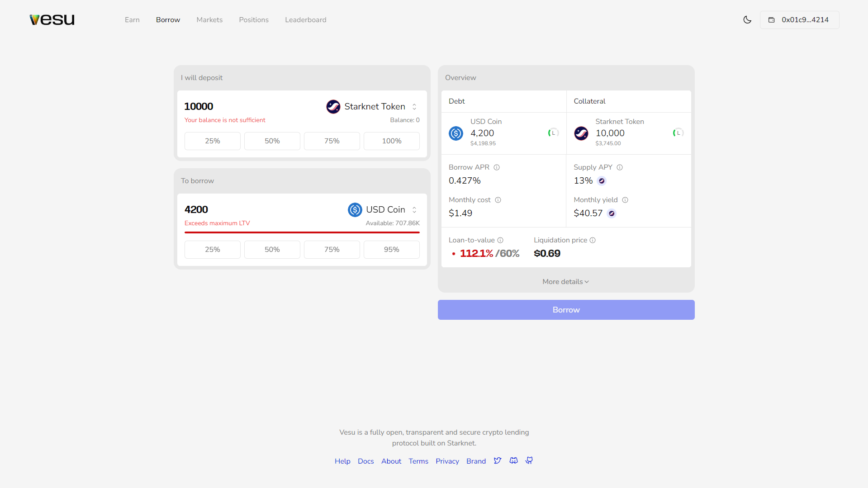Show Monthly yield info tooltip

625,200
